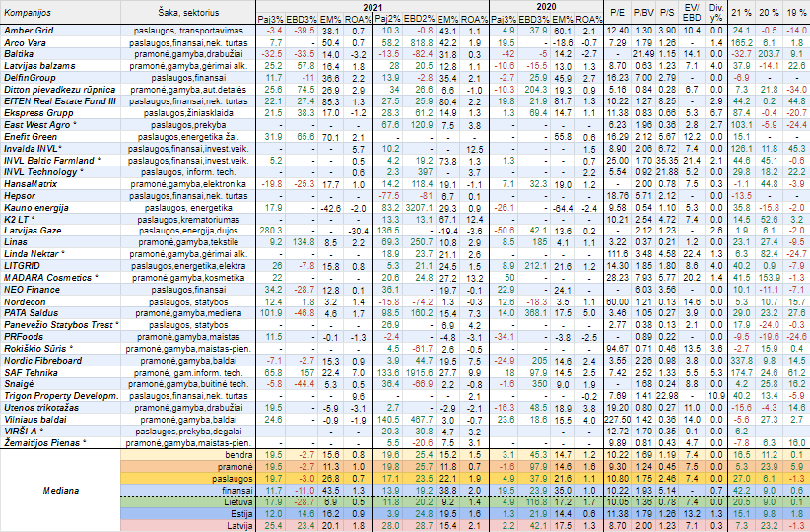Click the 20 % column header
Image resolution: width=810 pixels, height=532 pixels.
point(769,13)
